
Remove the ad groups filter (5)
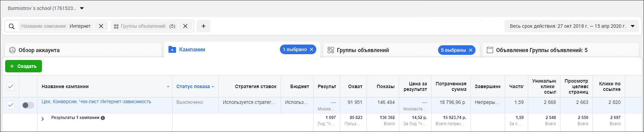[x=185, y=26]
